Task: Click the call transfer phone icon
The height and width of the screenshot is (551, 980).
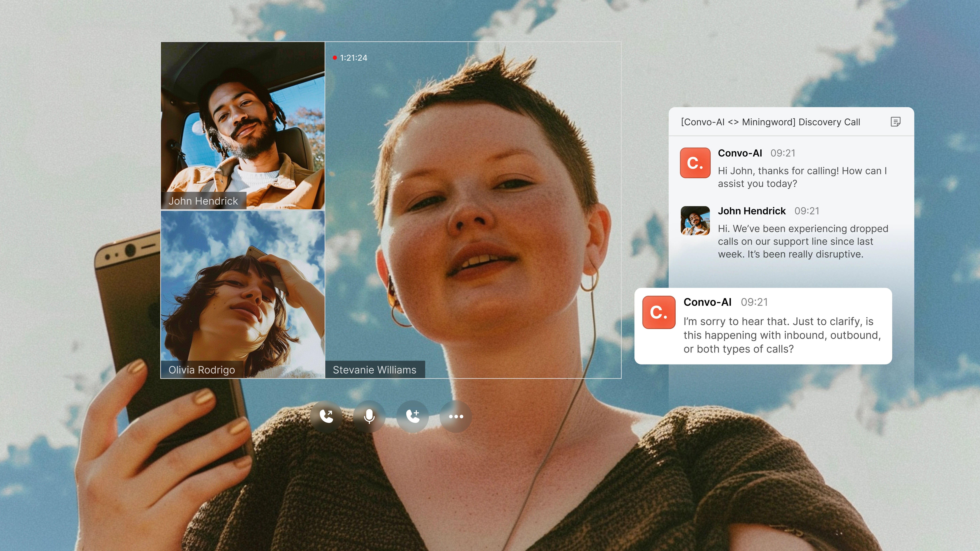Action: coord(326,416)
